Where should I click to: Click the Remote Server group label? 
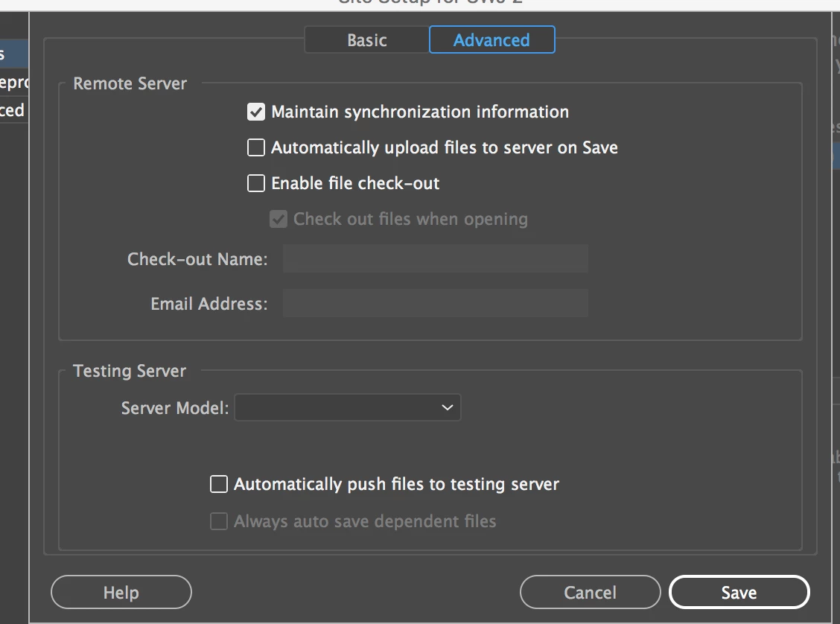(130, 83)
